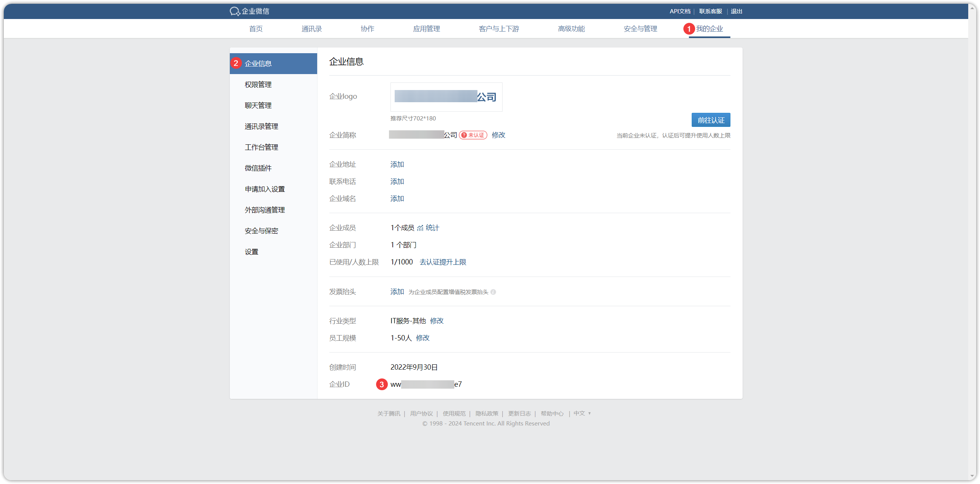This screenshot has height=484, width=980.
Task: Click 联系客服 in the header
Action: (710, 11)
